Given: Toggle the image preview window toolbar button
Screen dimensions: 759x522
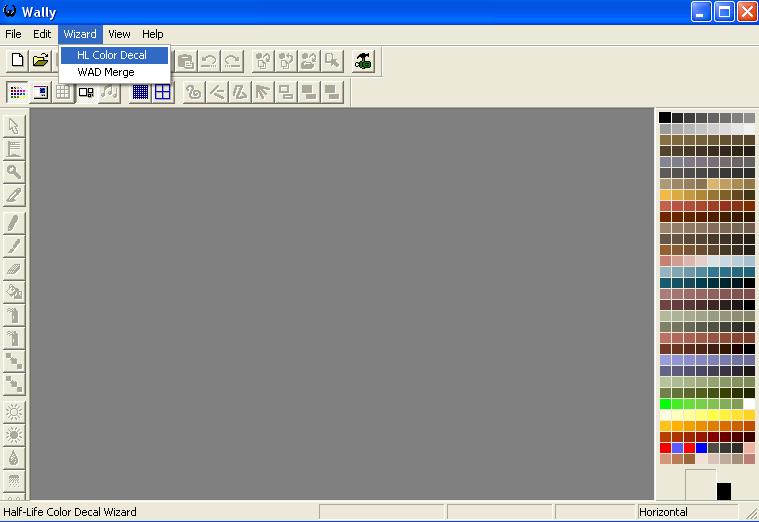Looking at the screenshot, I should pos(41,92).
